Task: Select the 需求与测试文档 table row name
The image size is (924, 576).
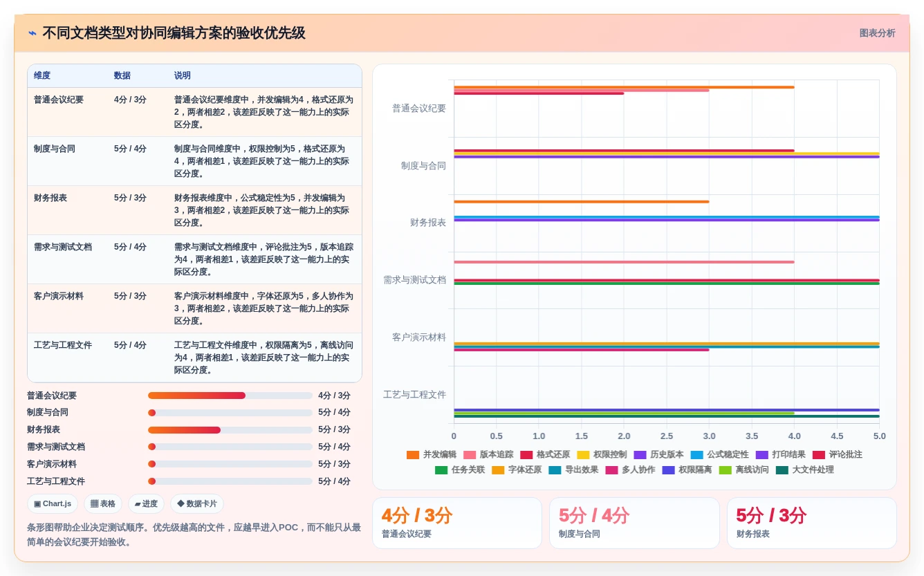Action: (x=63, y=247)
